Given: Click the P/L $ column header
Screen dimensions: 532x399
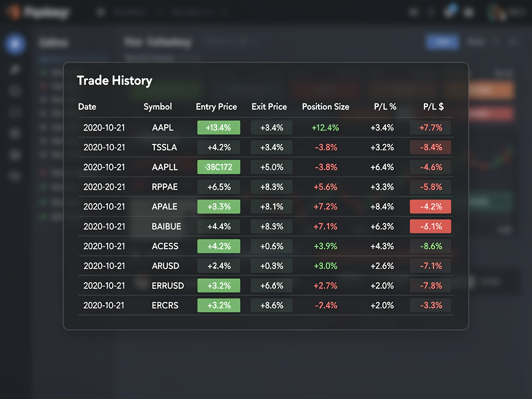Looking at the screenshot, I should pos(433,107).
